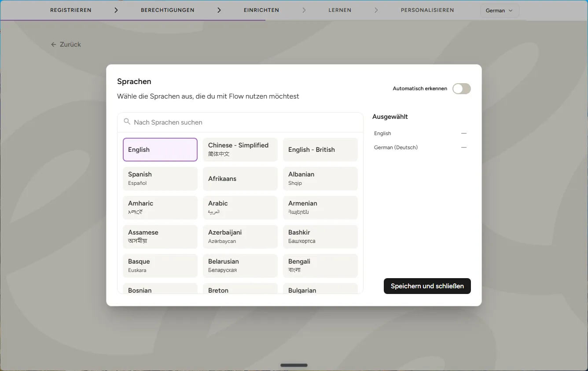
Task: Select Spanish language tile
Action: pos(160,179)
